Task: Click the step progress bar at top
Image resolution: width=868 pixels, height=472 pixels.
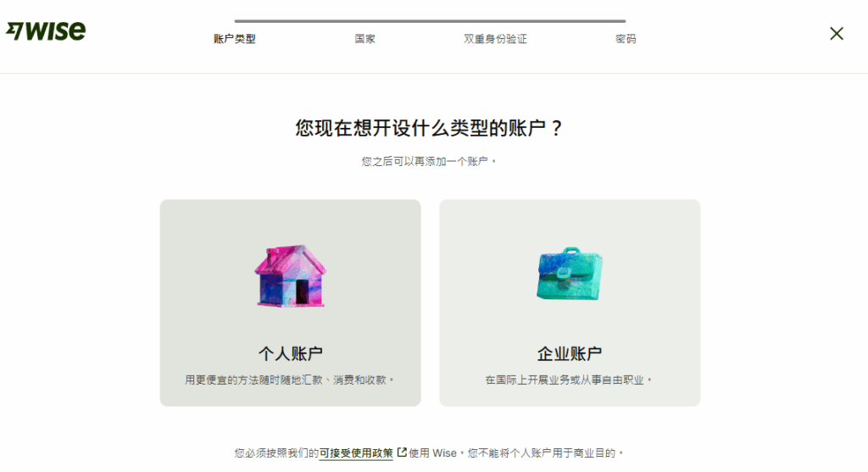Action: [430, 21]
